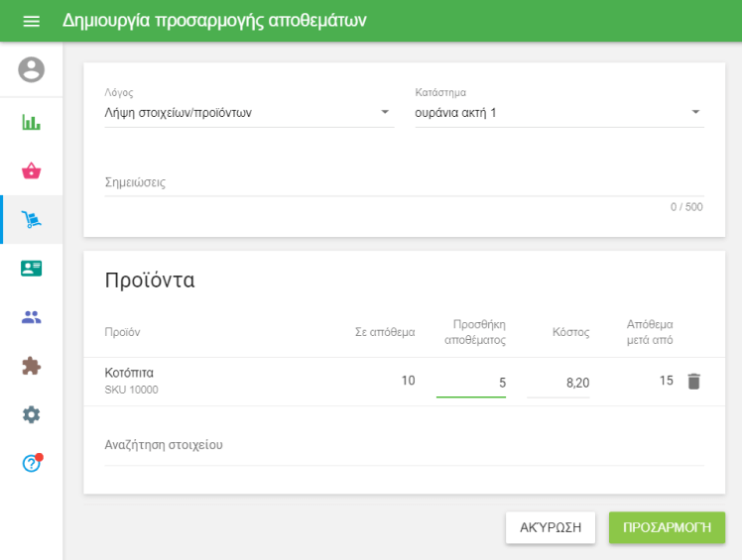Edit the Κόστος value 8,20
742x560 pixels.
[557, 383]
